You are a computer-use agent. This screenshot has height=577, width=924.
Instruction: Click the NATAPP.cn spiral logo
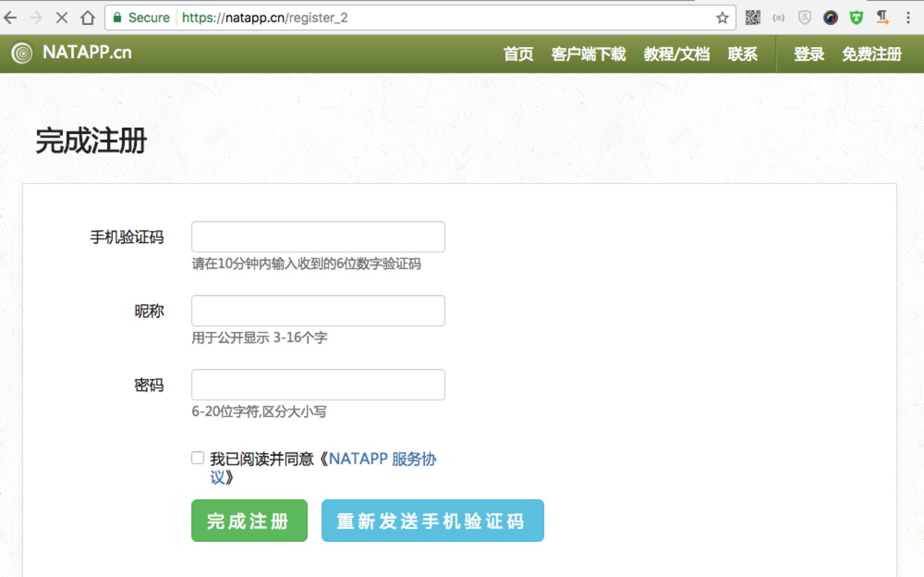pyautogui.click(x=22, y=53)
